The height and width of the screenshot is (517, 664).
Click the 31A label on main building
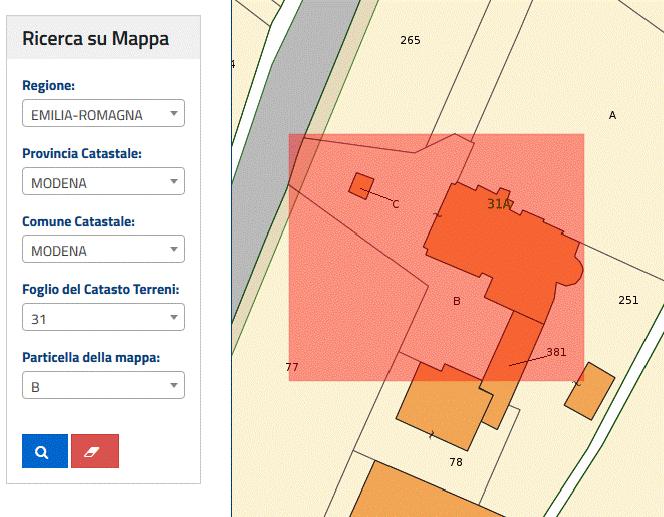[x=499, y=204]
